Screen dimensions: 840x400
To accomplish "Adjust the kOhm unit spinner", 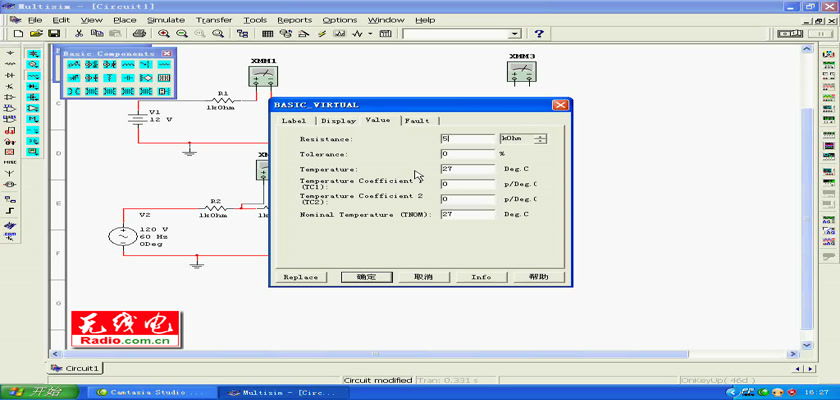I will [x=541, y=139].
